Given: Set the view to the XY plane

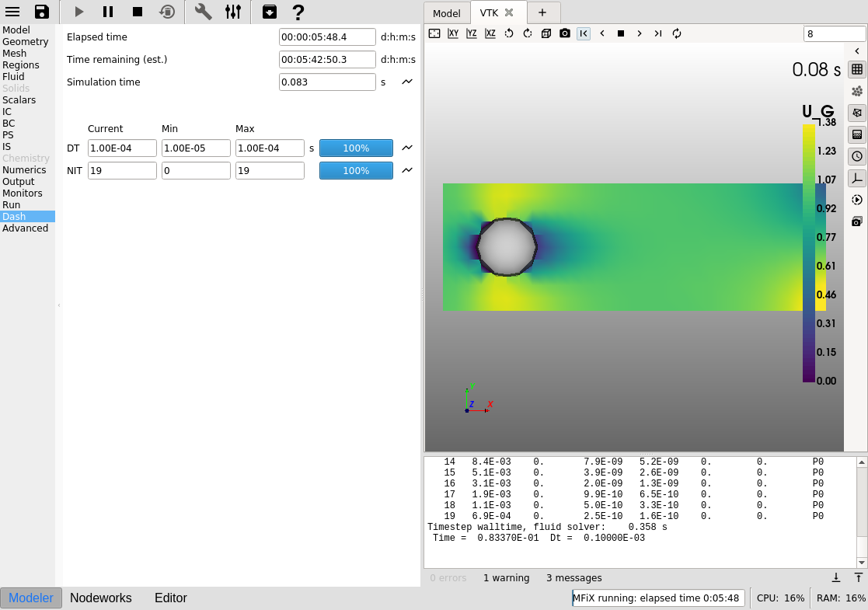Looking at the screenshot, I should point(453,33).
